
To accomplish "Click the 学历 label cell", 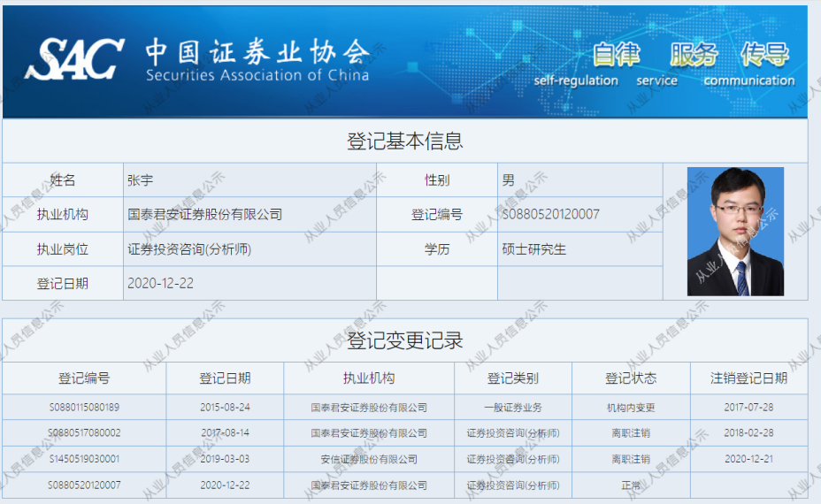I will pos(437,249).
